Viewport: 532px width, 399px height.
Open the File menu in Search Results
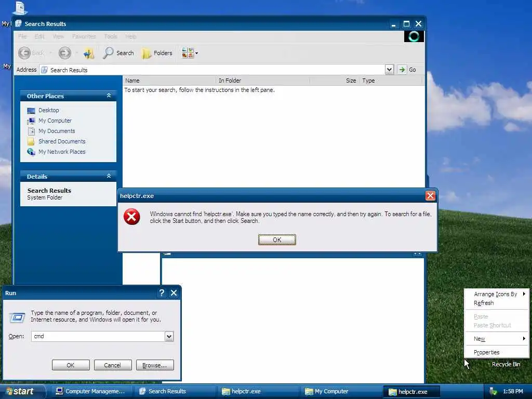pyautogui.click(x=22, y=36)
